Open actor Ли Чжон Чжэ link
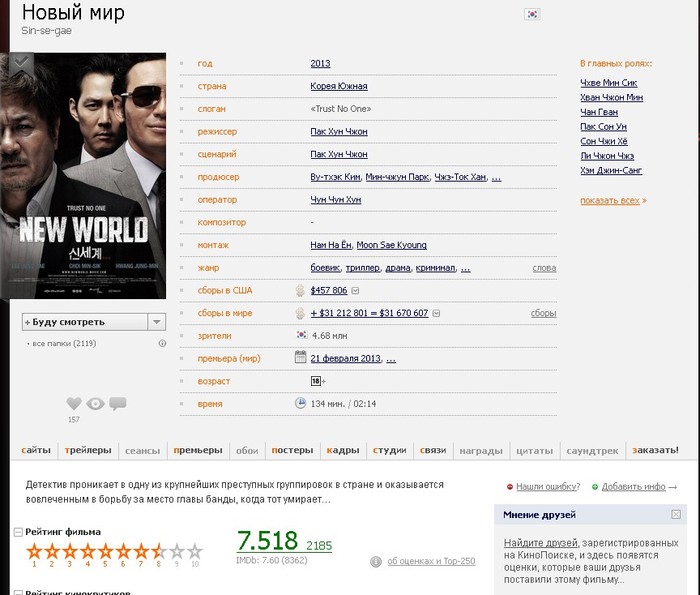This screenshot has width=700, height=595. [607, 156]
